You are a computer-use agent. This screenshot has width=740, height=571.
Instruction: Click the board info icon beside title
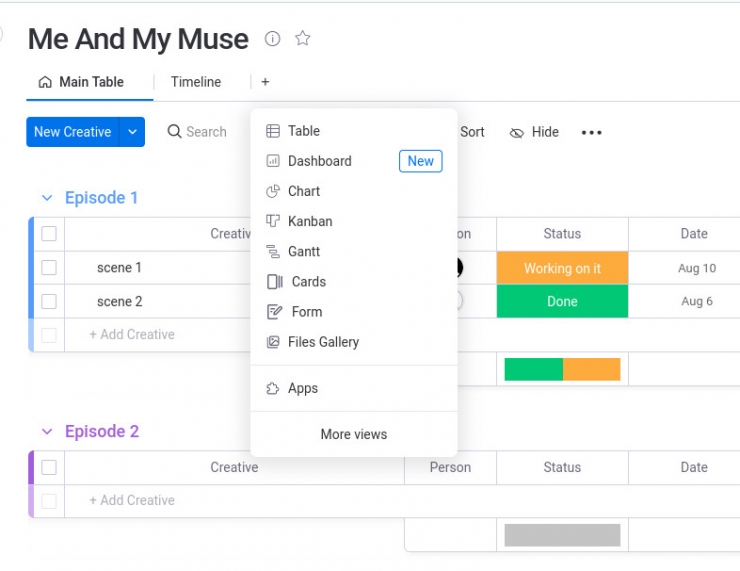point(272,39)
